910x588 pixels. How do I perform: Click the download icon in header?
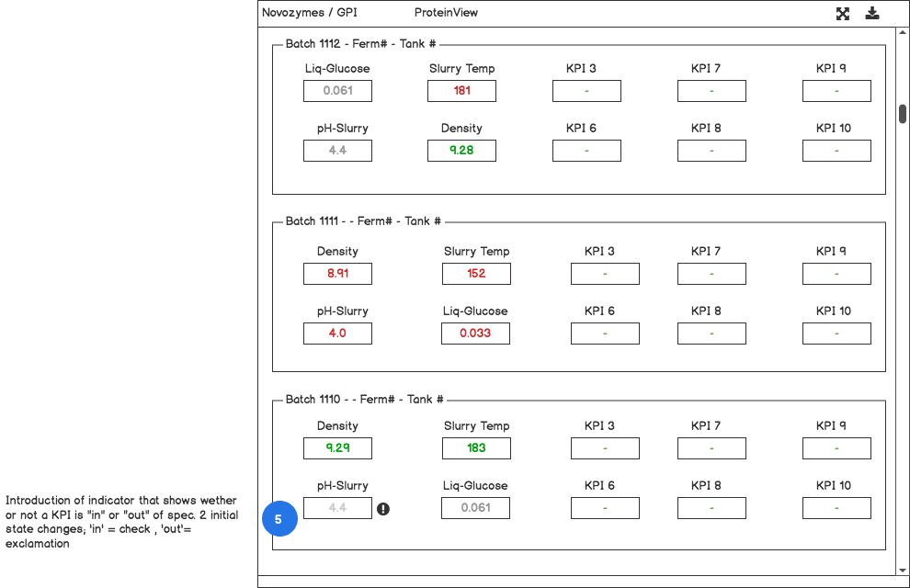coord(872,13)
